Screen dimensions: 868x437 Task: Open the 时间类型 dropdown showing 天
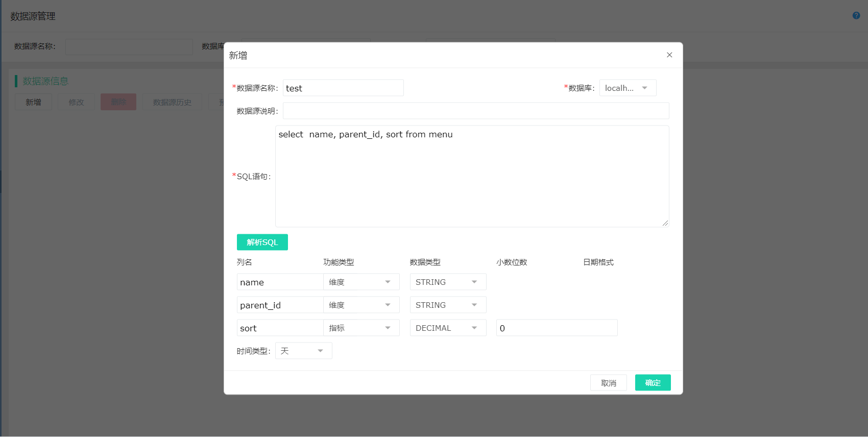(x=304, y=351)
